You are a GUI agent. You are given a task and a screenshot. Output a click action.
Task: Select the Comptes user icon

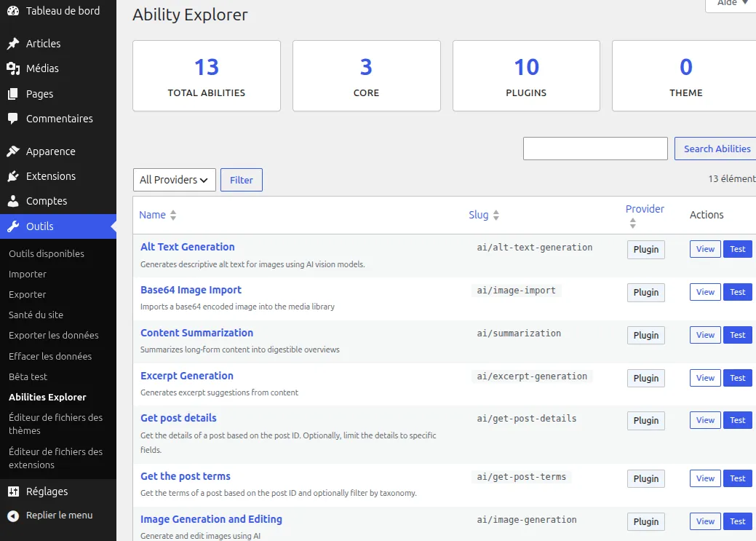pos(13,201)
